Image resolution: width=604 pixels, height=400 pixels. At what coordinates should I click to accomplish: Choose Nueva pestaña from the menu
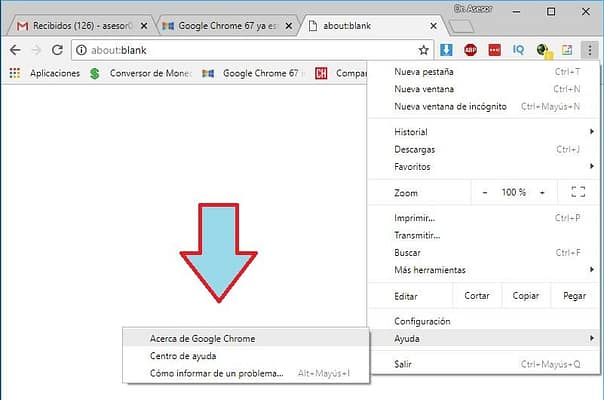click(484, 72)
